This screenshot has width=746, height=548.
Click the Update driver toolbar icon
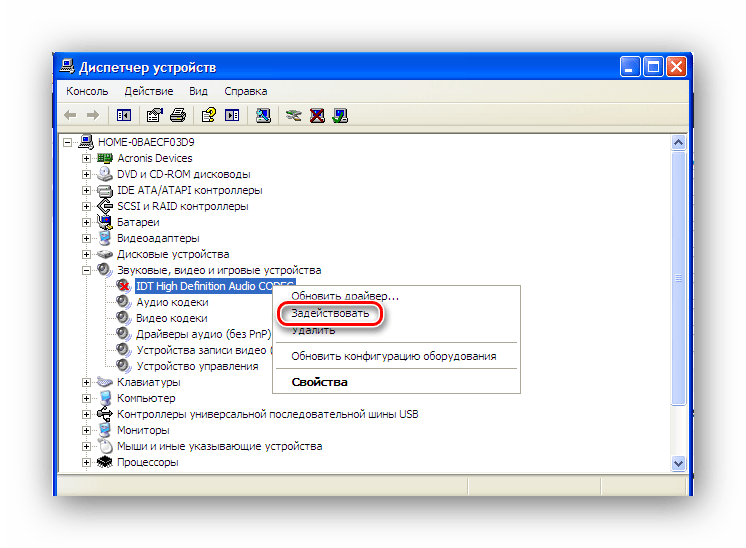pyautogui.click(x=294, y=115)
